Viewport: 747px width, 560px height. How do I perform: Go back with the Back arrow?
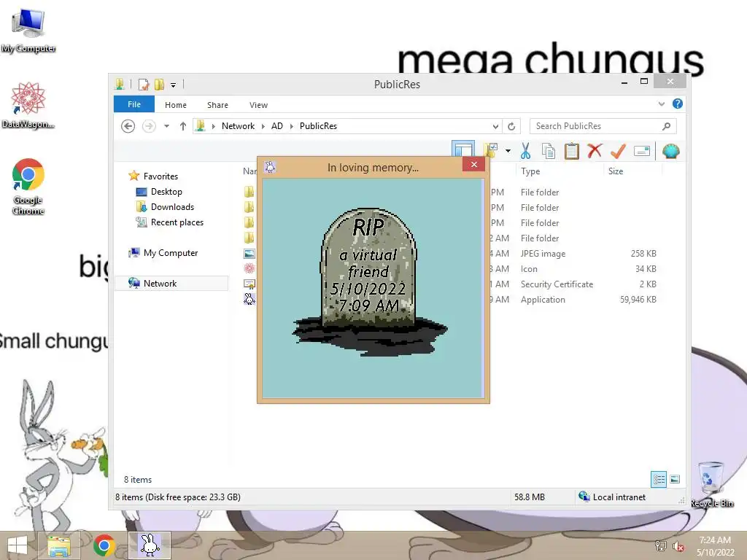tap(128, 126)
